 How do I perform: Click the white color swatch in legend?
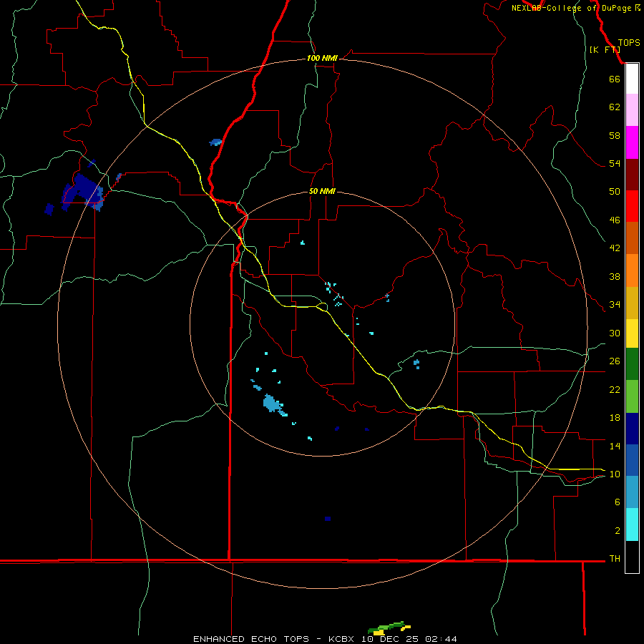[x=632, y=79]
